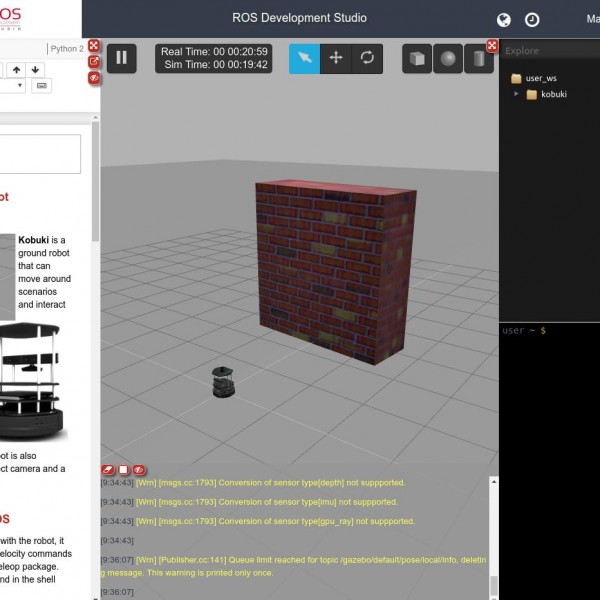This screenshot has width=600, height=600.
Task: Insert a sphere shape into the simulation
Action: [448, 59]
